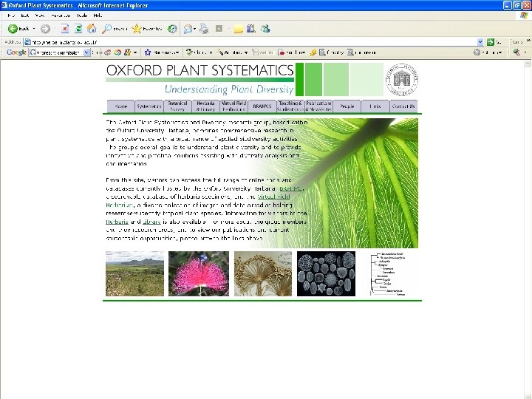Open the Search pane with the magnifier icon
This screenshot has width=532, height=399.
tap(106, 29)
